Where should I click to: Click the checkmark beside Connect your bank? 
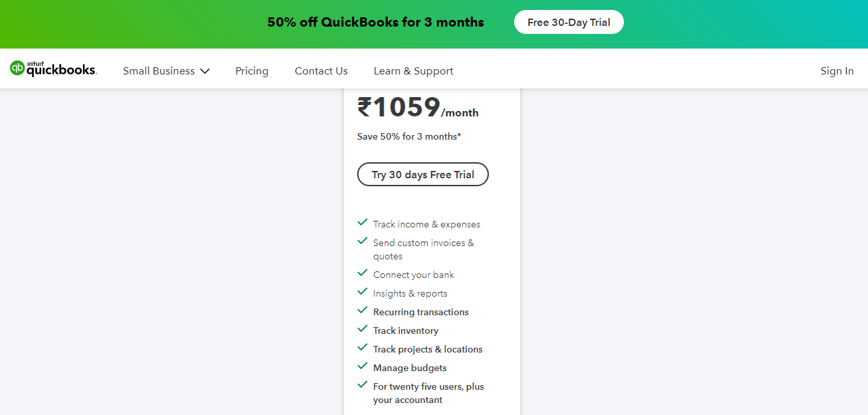362,273
